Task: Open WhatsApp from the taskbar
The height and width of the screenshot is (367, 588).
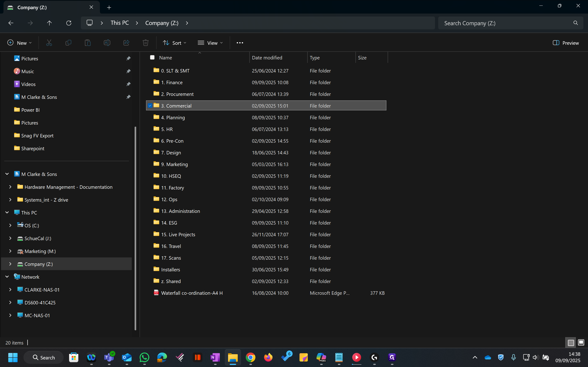Action: [144, 357]
